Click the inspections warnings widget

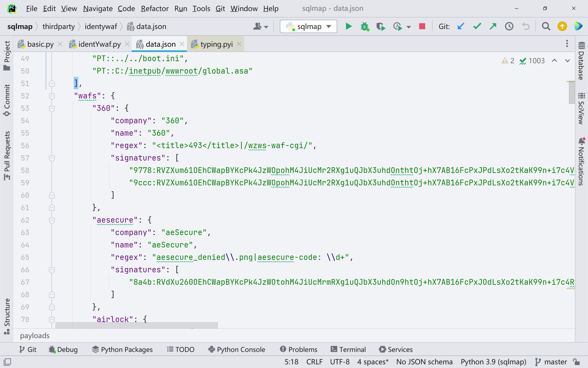coord(523,60)
